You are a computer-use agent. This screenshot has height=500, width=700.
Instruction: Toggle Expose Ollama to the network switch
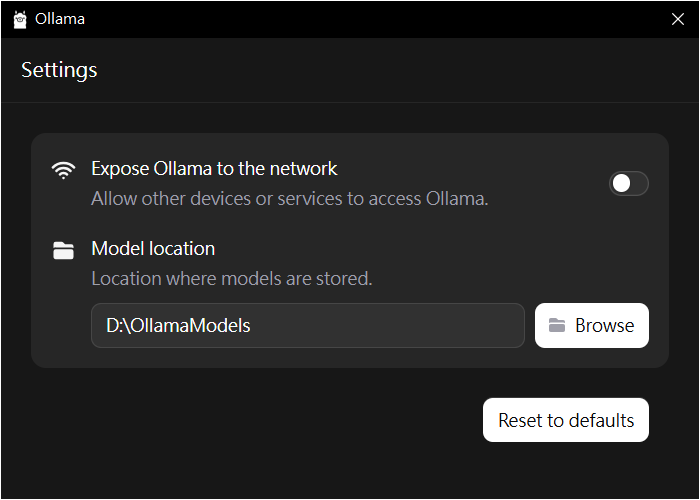coord(629,183)
